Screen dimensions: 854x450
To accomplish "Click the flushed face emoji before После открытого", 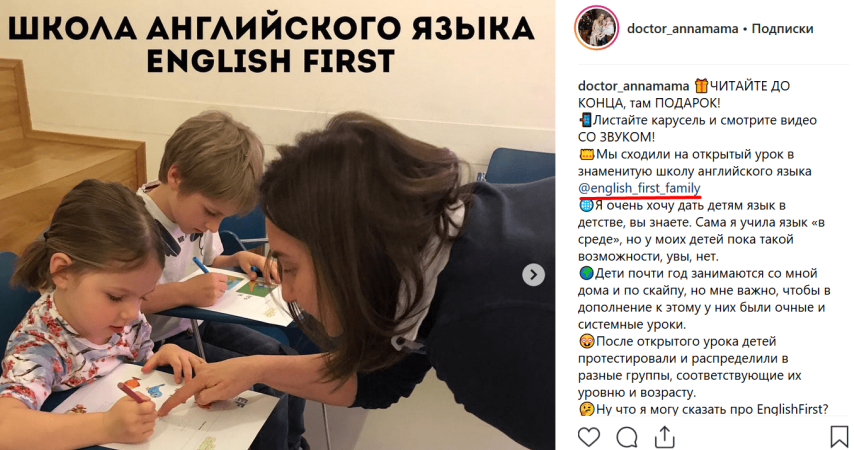I will (x=587, y=342).
